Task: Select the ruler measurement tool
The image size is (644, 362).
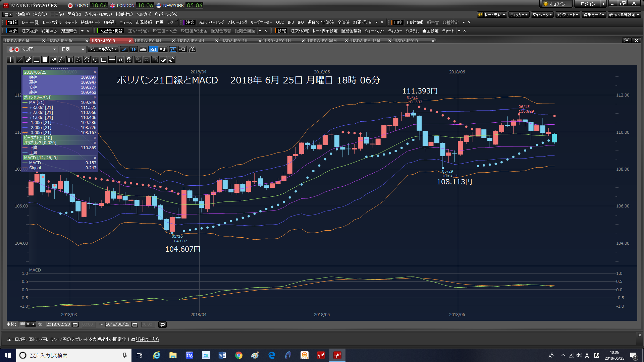Action: pos(28,60)
